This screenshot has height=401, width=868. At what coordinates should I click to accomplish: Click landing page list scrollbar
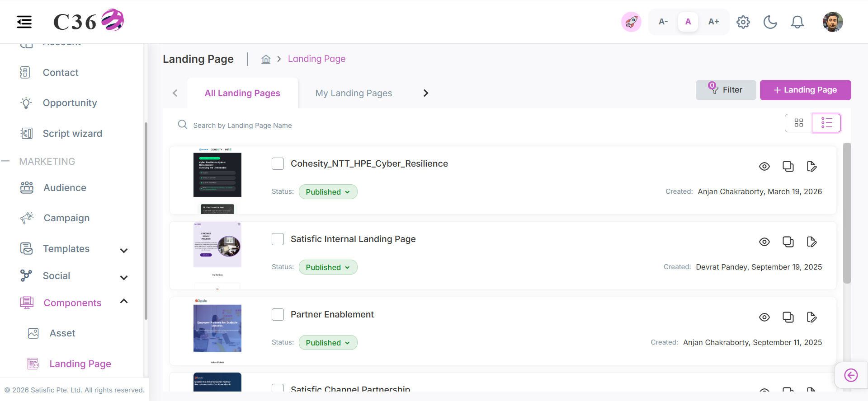pos(847,213)
